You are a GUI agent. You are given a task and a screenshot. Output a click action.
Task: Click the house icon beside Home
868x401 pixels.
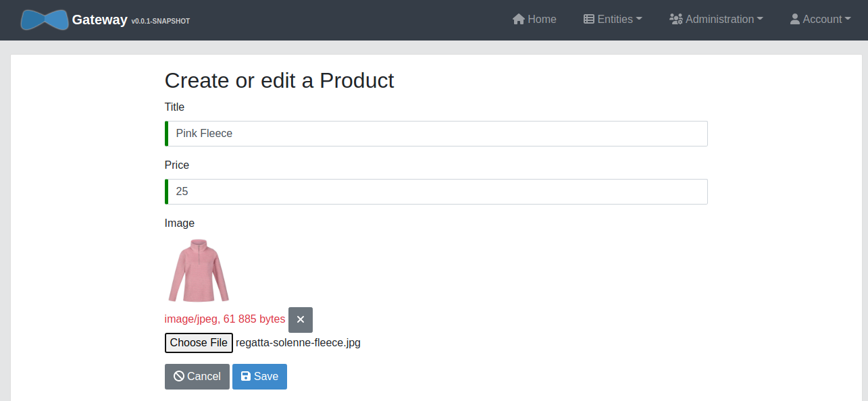[x=518, y=20]
